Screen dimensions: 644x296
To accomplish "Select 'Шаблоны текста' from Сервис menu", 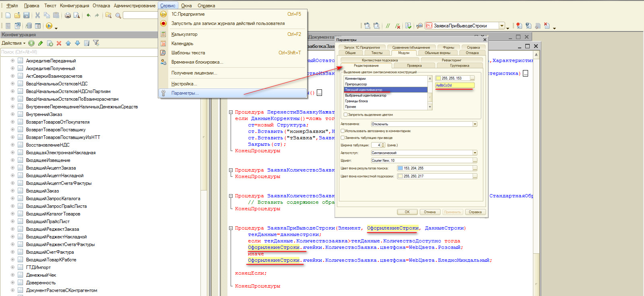I will [188, 53].
